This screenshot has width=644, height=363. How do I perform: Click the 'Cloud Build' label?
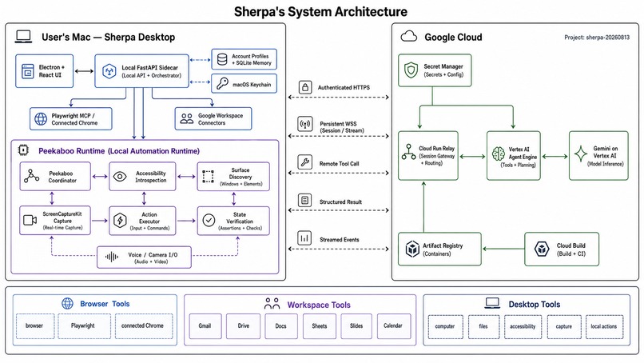(571, 245)
